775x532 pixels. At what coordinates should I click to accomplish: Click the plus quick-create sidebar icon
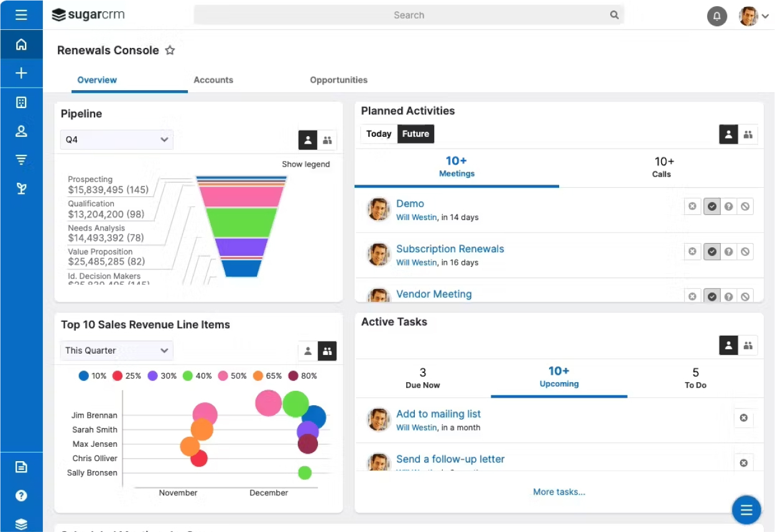pyautogui.click(x=21, y=73)
